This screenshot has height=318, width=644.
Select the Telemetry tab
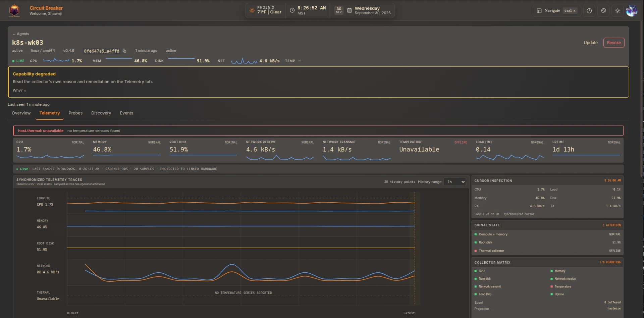click(50, 113)
